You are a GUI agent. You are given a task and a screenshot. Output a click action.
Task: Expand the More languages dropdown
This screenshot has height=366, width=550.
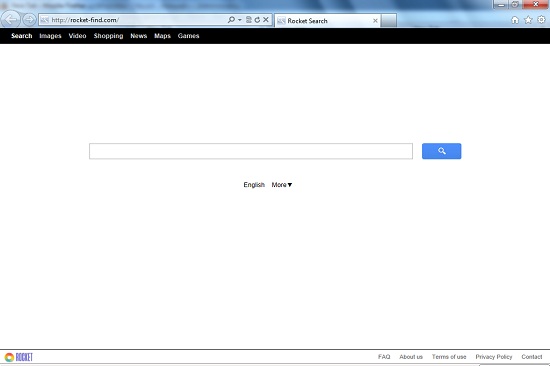[282, 185]
